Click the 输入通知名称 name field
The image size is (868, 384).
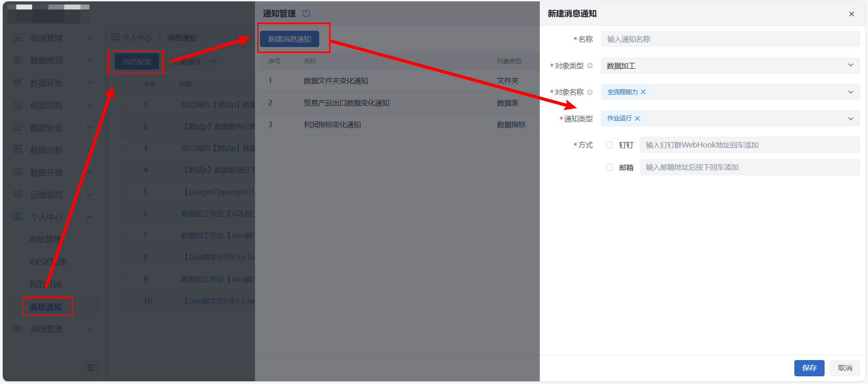[730, 39]
